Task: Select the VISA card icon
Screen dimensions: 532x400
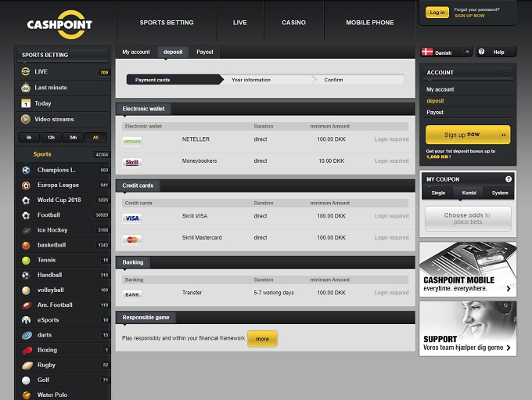Action: [132, 218]
